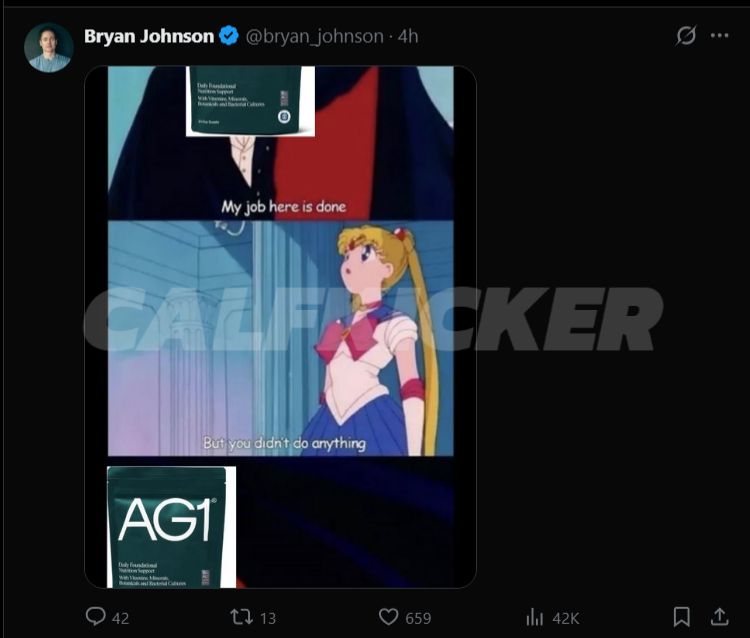Open the three-dot more options menu
The image size is (750, 638).
point(719,35)
